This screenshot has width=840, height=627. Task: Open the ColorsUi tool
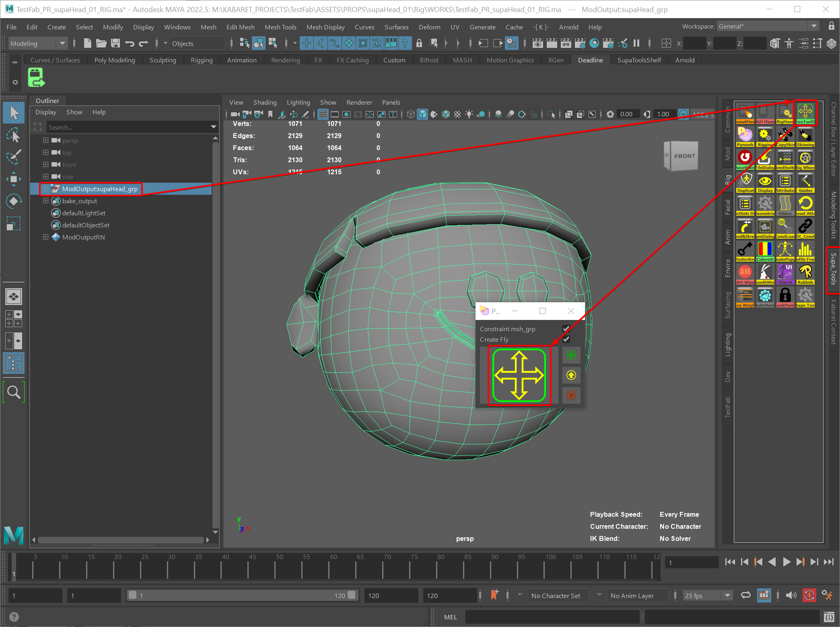[765, 251]
